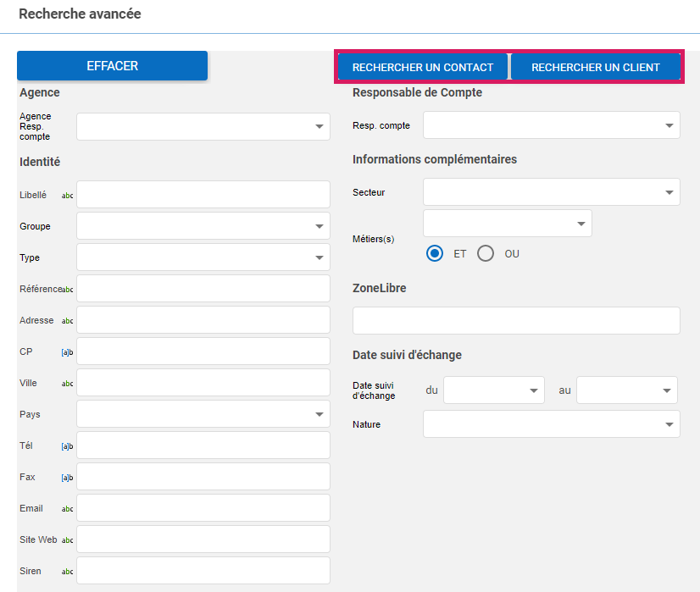Click the EFFACER button
The width and height of the screenshot is (700, 592).
point(112,66)
